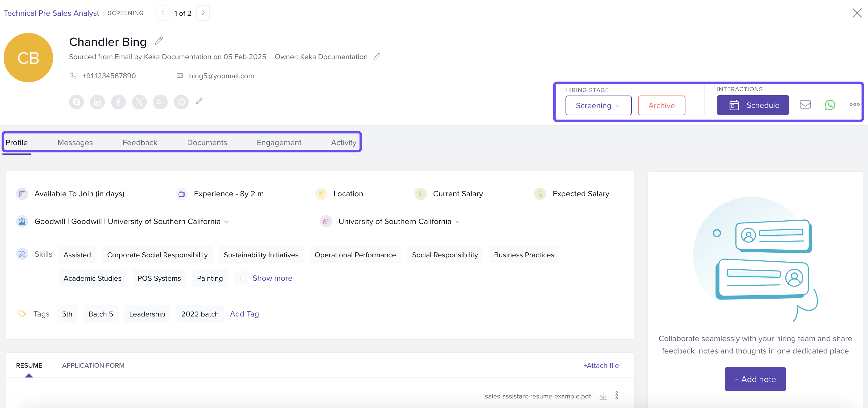The width and height of the screenshot is (868, 408).
Task: Edit the candidate owner with the pencil icon
Action: (377, 57)
